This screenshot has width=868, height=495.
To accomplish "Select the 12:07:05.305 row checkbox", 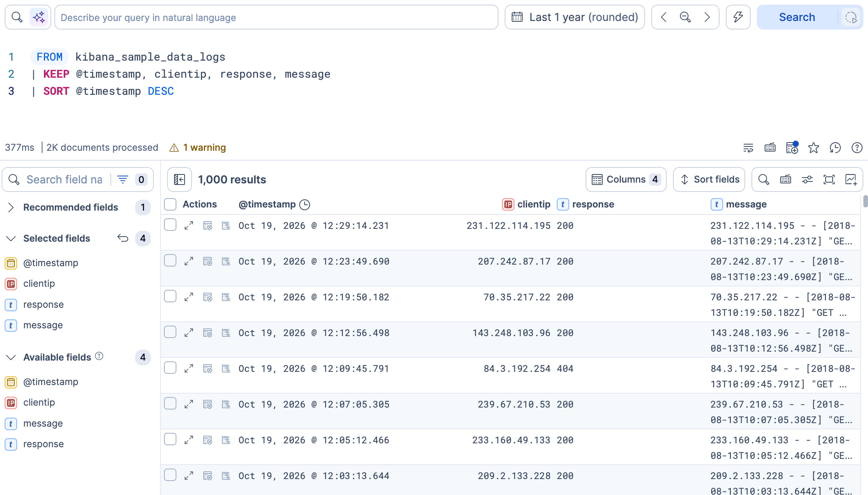I will point(170,404).
